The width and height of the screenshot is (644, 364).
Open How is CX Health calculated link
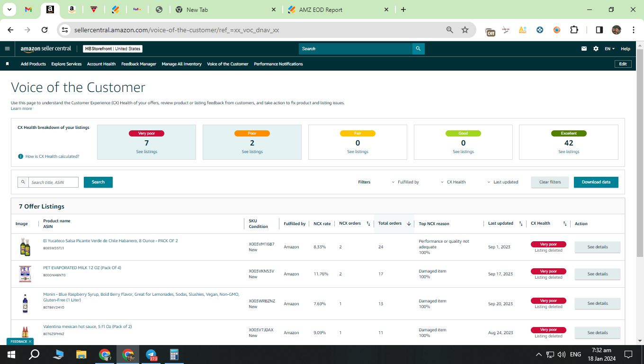point(52,156)
